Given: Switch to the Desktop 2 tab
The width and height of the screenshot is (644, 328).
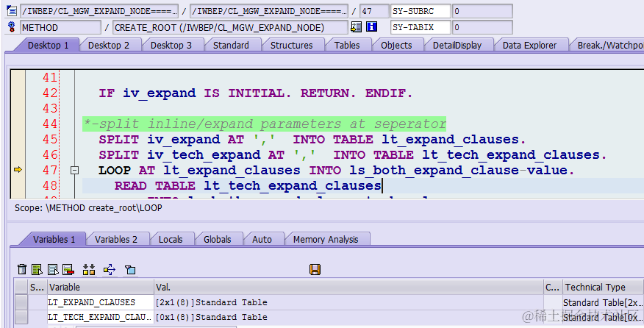Looking at the screenshot, I should 109,45.
